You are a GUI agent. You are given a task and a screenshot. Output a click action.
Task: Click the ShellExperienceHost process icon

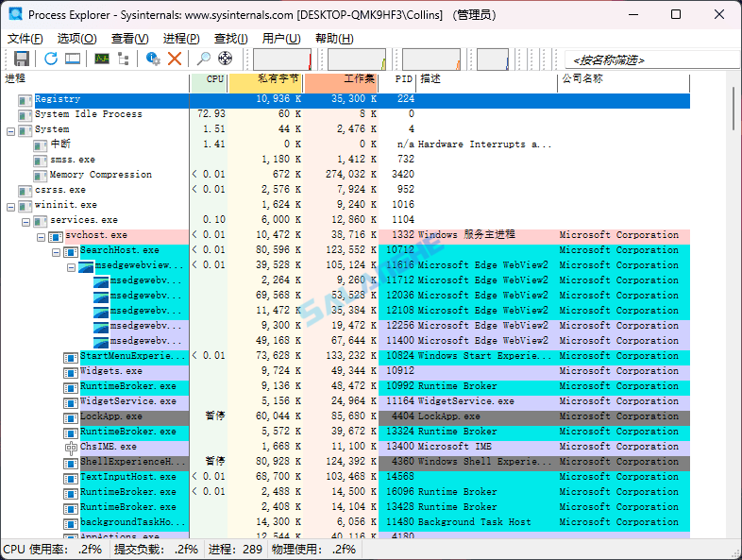point(71,464)
